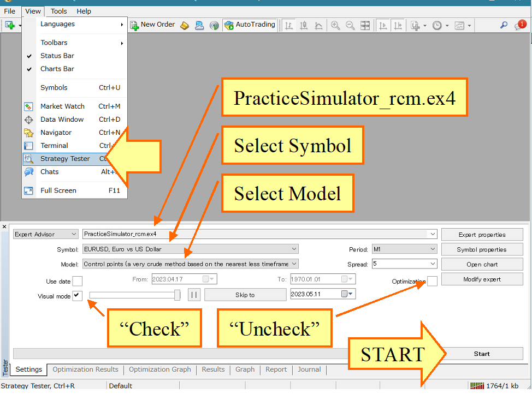Open the Model Control points dropdown

[x=190, y=264]
